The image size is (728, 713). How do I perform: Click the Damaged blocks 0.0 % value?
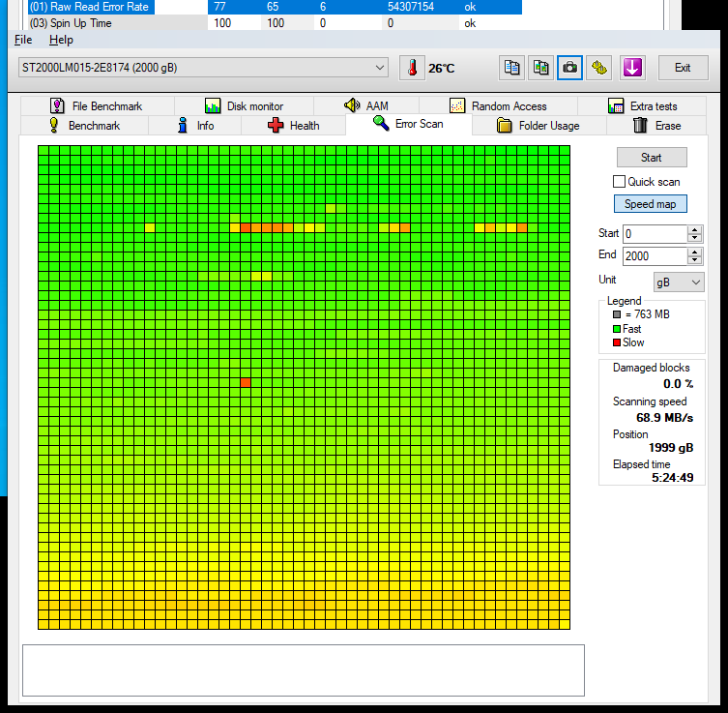(678, 384)
